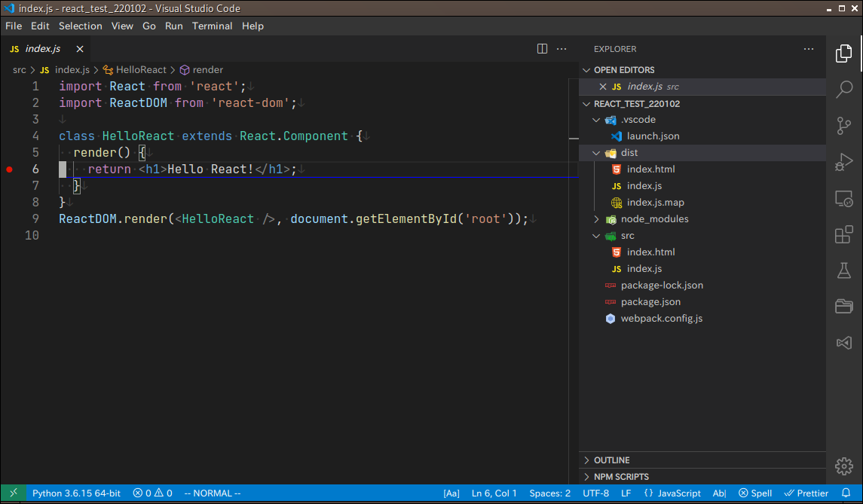Open the Search view in the activity bar

843,89
